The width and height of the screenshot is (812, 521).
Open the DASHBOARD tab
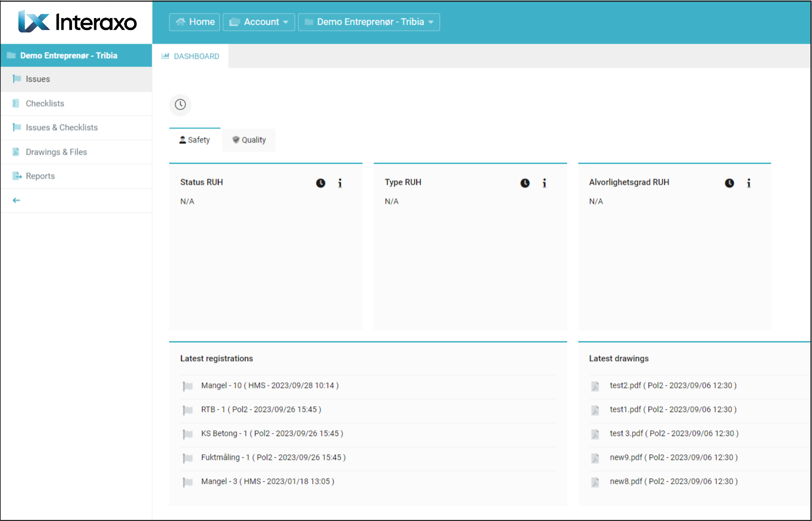click(x=191, y=56)
